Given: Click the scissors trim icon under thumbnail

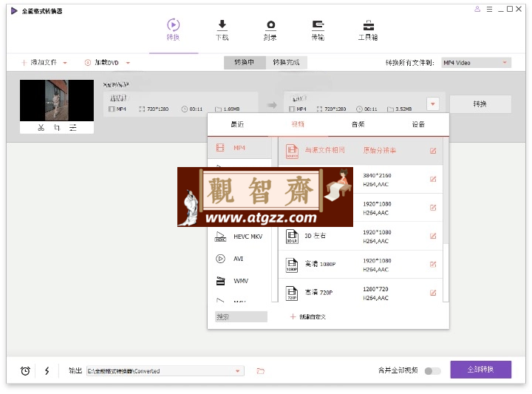Looking at the screenshot, I should coord(41,128).
